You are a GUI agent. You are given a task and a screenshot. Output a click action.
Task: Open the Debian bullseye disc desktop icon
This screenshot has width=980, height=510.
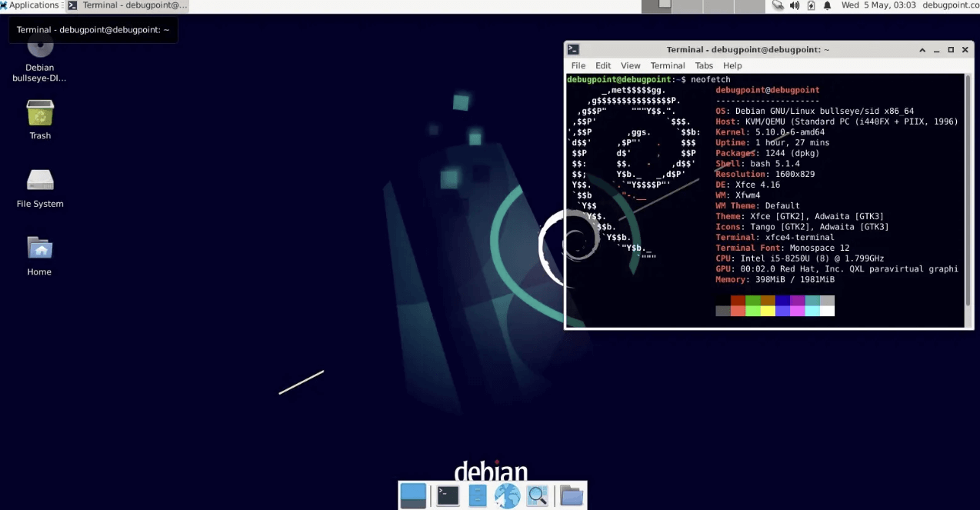[40, 58]
